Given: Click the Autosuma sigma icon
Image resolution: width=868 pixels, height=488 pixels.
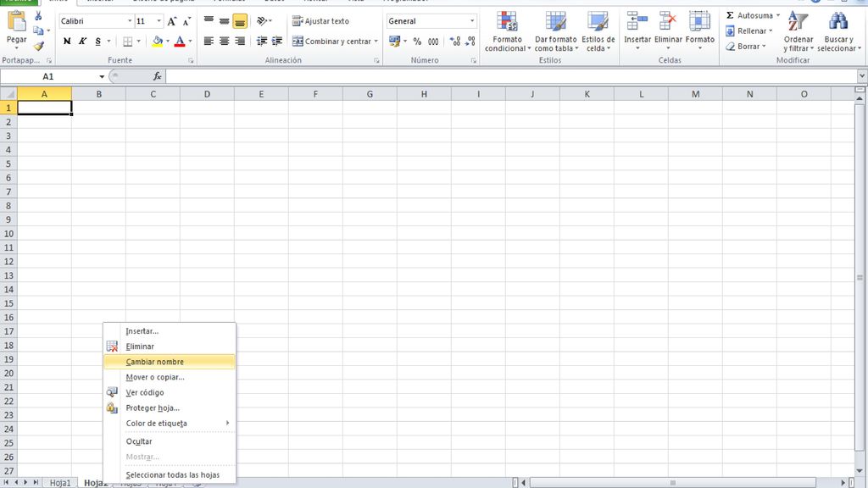Looking at the screenshot, I should (x=730, y=15).
